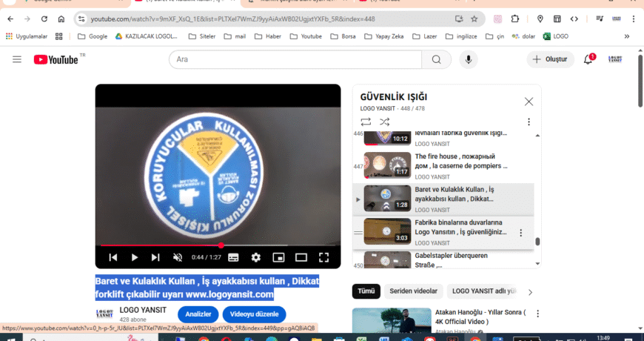Open the Yapay Zeka bookmarks folder
The height and width of the screenshot is (341, 644).
384,36
